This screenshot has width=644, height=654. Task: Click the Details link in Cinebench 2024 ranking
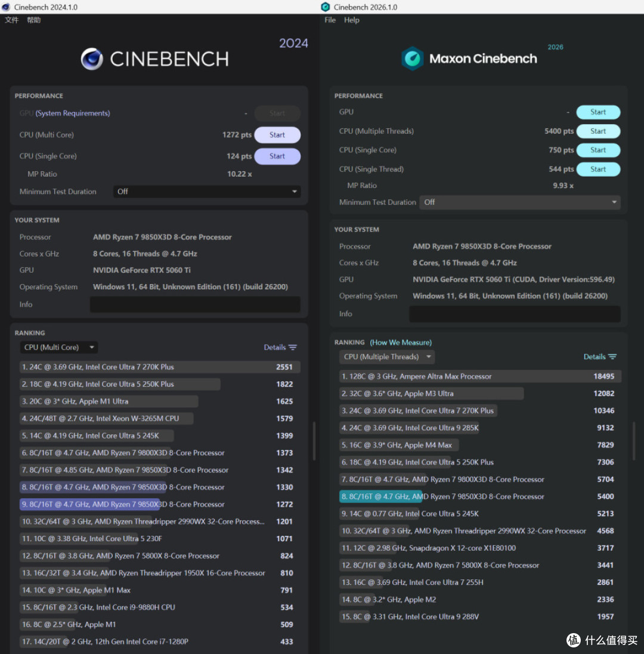(275, 347)
